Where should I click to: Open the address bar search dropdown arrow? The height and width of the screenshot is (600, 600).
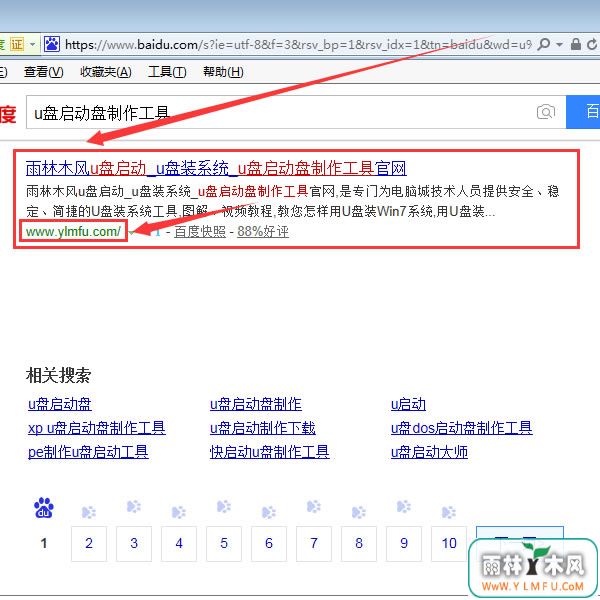coord(559,45)
